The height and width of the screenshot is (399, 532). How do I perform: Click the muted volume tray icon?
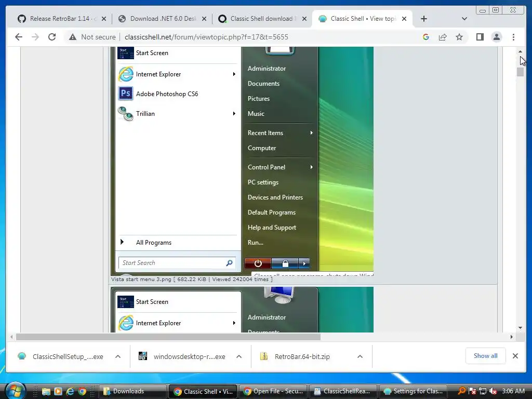click(x=493, y=391)
